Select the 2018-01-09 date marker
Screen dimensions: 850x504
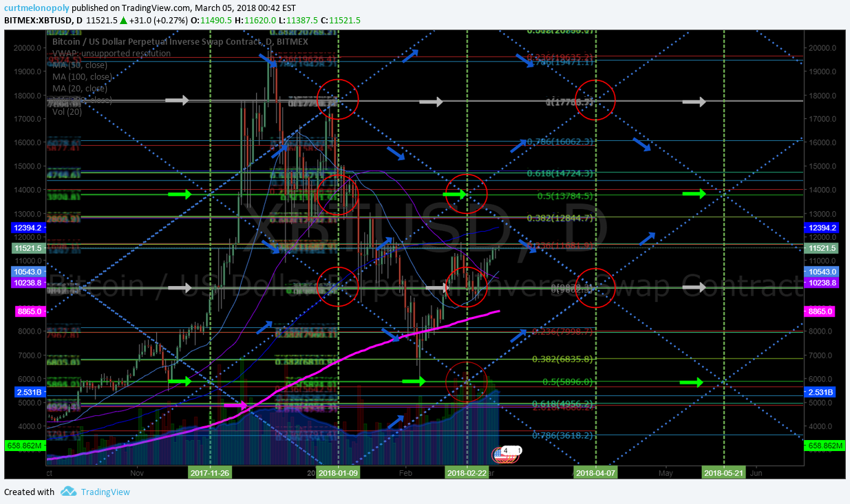337,472
